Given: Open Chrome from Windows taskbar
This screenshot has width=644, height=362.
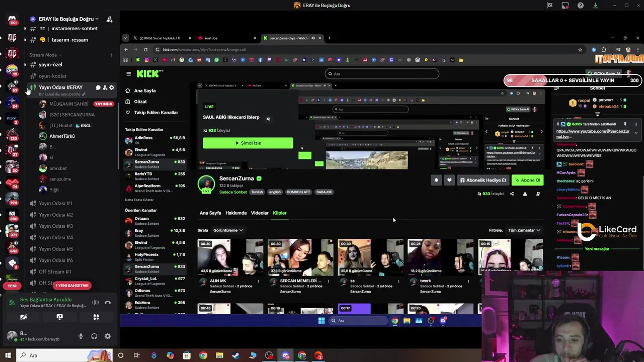Looking at the screenshot, I should pos(203,355).
